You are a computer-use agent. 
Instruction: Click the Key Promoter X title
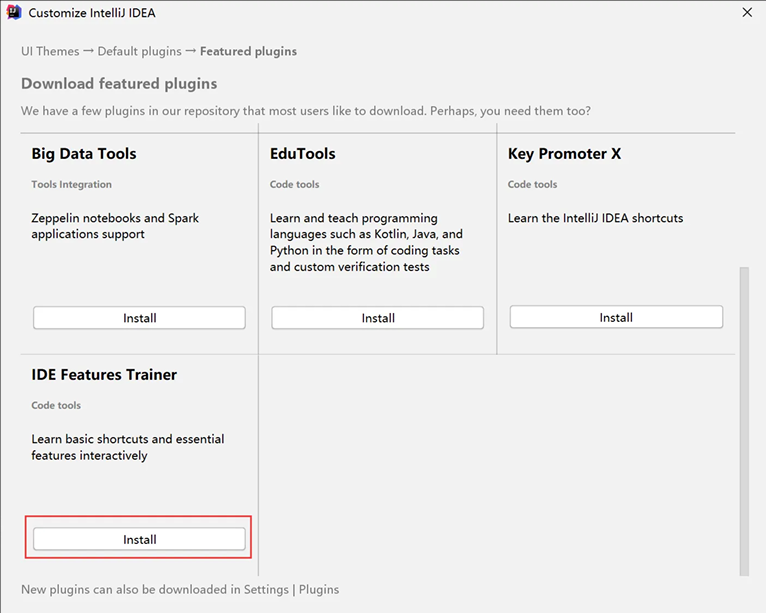click(564, 154)
